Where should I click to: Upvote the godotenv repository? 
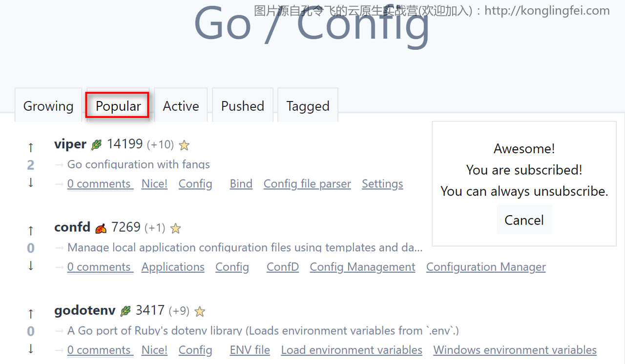31,313
